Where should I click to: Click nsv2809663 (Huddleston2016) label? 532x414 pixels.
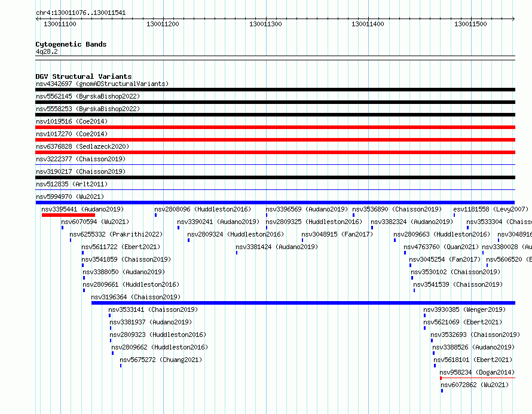coord(442,234)
